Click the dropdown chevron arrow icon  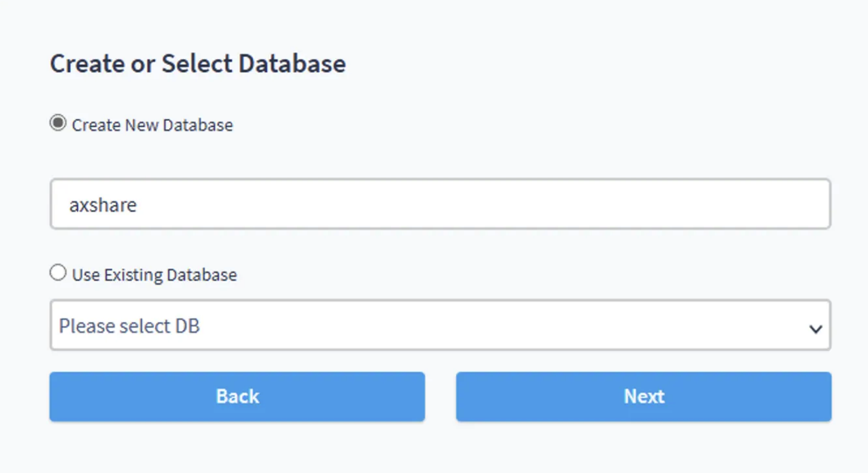[x=815, y=328]
